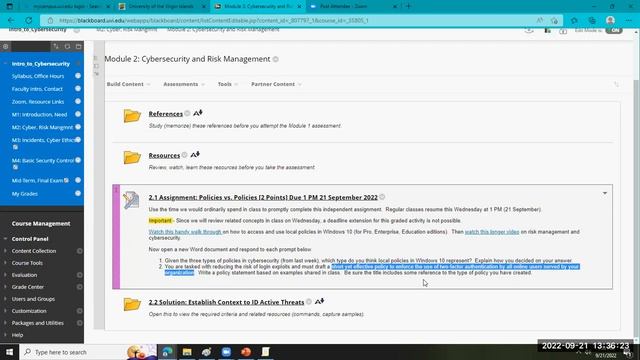Screen dimensions: 640x360
Task: Open the References folder icon
Action: pyautogui.click(x=132, y=116)
